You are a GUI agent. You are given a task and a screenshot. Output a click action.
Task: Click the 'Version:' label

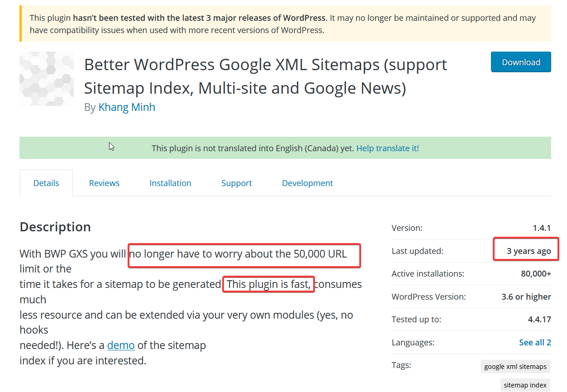tap(407, 228)
